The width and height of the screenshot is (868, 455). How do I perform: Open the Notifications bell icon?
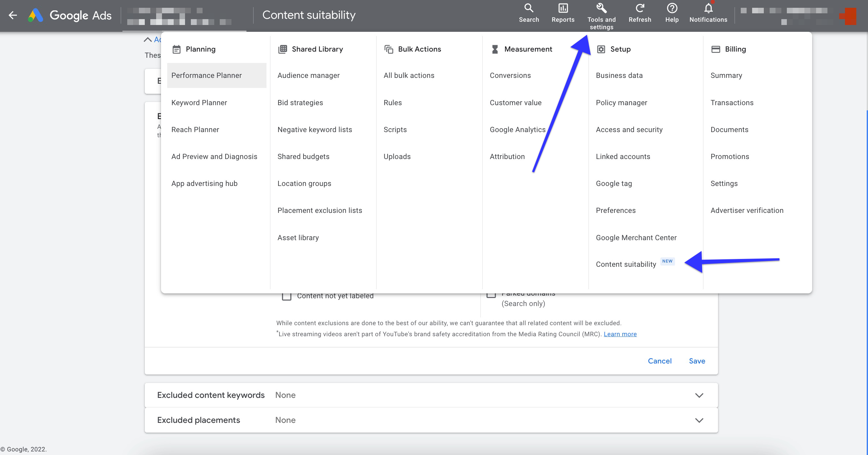pyautogui.click(x=708, y=8)
